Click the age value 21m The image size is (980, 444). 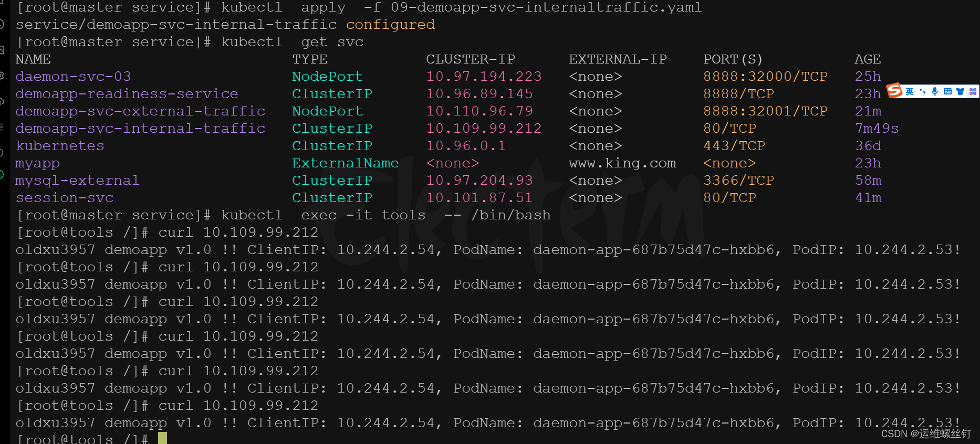(868, 111)
